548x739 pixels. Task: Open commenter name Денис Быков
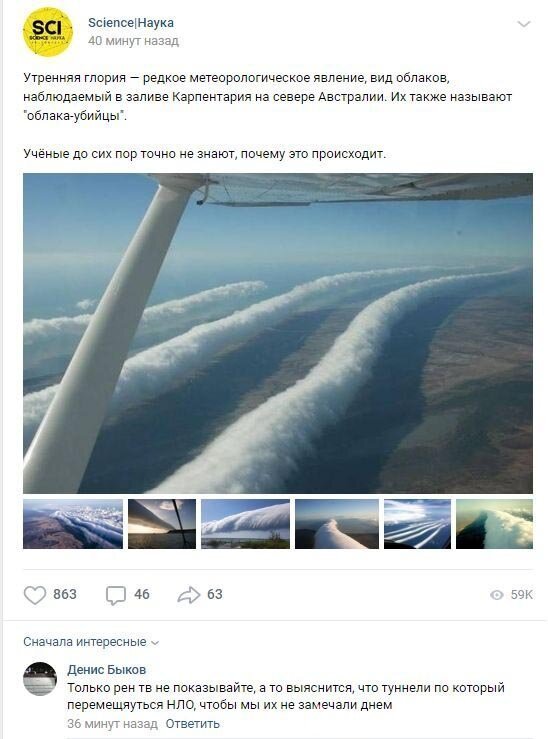point(106,669)
